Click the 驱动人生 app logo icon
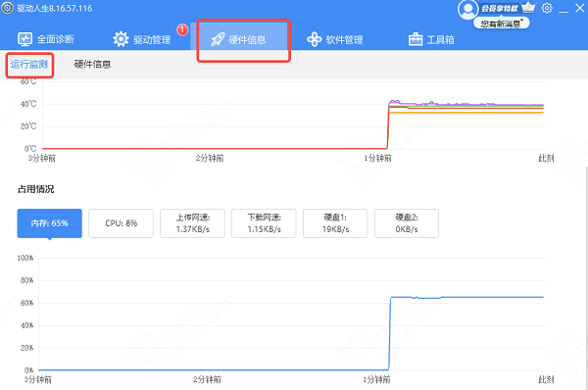588x390 pixels. 7,8
